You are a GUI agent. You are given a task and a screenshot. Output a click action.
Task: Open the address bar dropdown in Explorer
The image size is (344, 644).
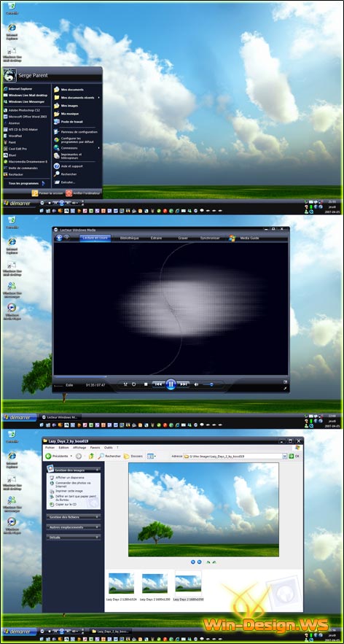[x=284, y=456]
